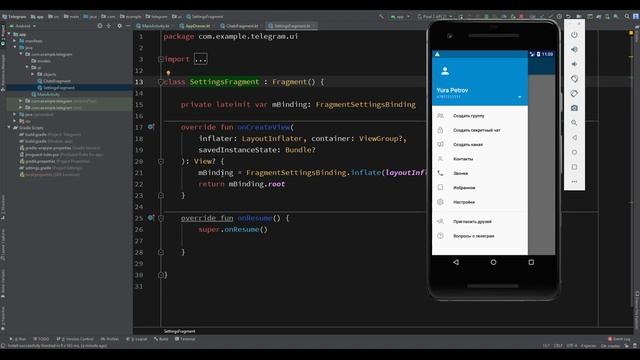
Task: Collapse the onResume fold marker on line 25
Action: 161,218
